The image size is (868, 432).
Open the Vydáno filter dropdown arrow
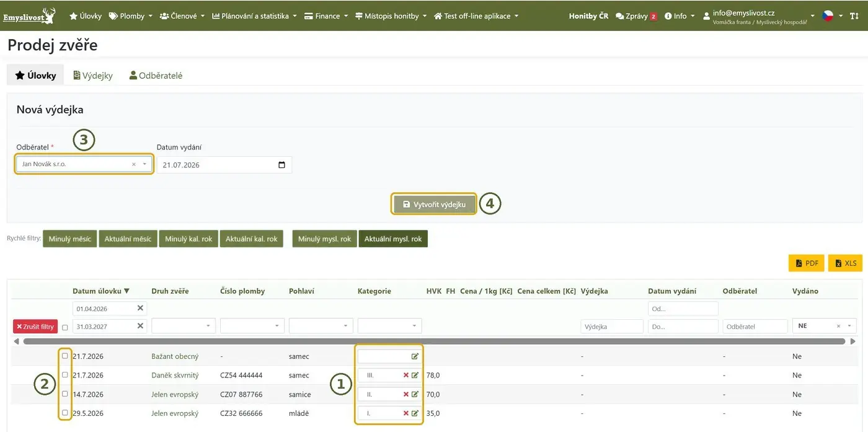[848, 326]
